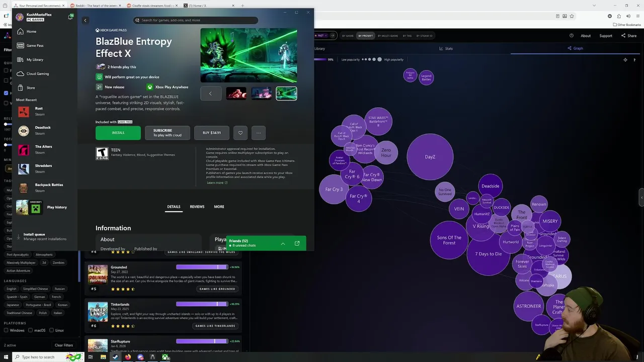Open Shredders from Most Recent list
Viewport: 644px width, 362px height.
[43, 168]
